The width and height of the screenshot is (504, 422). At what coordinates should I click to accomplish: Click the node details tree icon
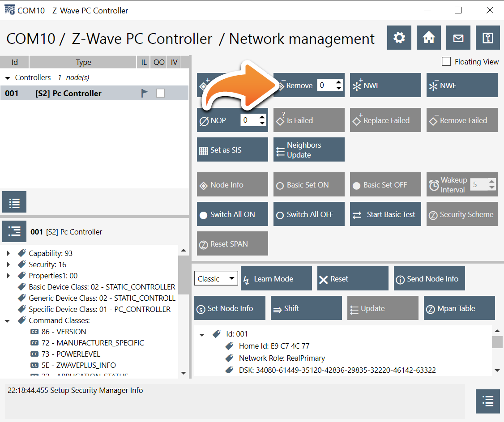(14, 231)
